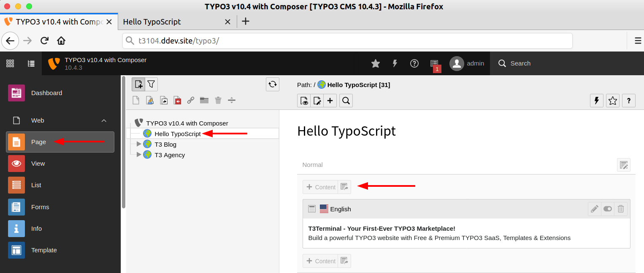The height and width of the screenshot is (273, 644).
Task: Open the flush caches lightning menu
Action: pos(395,63)
